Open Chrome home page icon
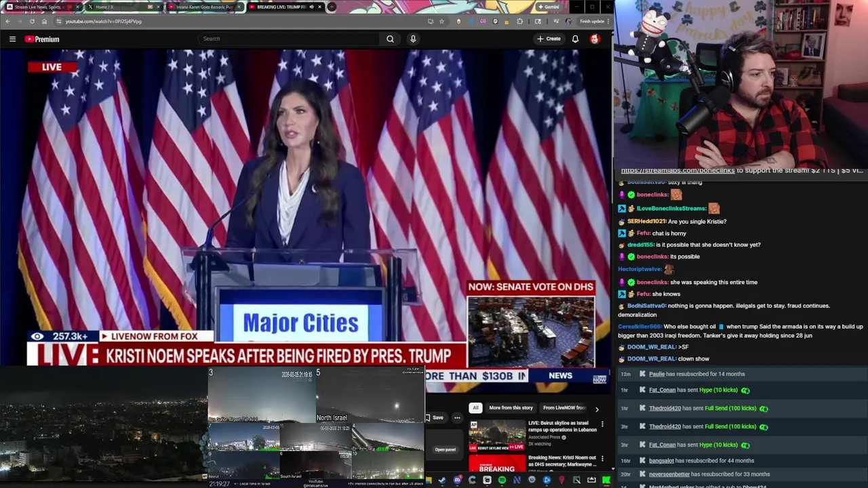 [44, 21]
